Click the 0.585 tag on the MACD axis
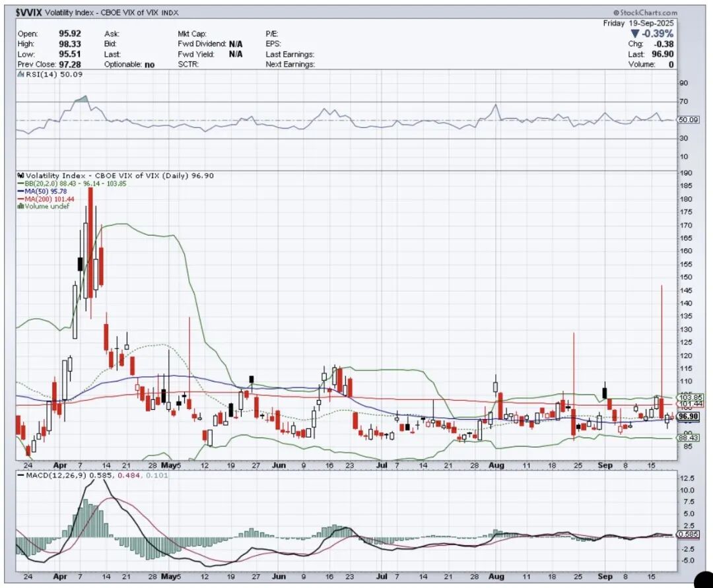The height and width of the screenshot is (588, 713). (689, 535)
